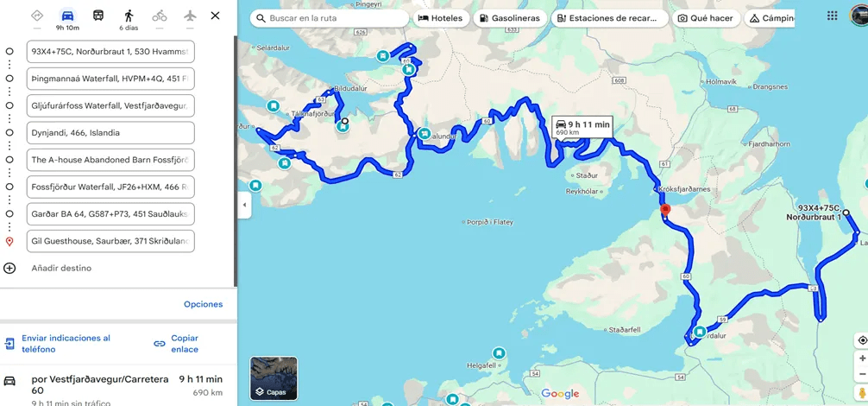Open Capas layers thumbnail
Screen dimensions: 868x406
(274, 378)
